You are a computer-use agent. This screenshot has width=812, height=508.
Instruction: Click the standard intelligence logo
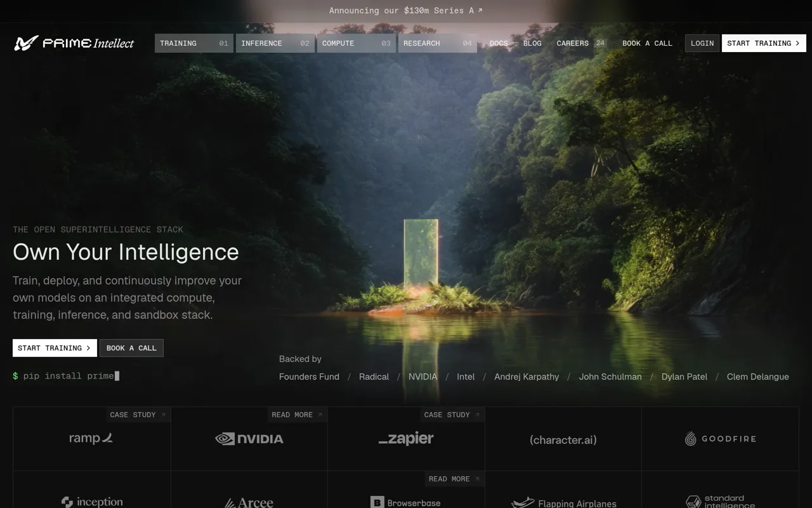point(720,501)
